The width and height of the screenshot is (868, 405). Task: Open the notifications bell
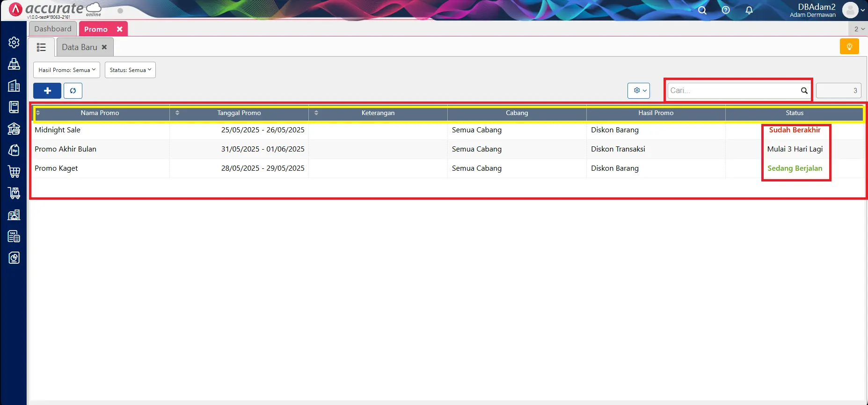749,10
